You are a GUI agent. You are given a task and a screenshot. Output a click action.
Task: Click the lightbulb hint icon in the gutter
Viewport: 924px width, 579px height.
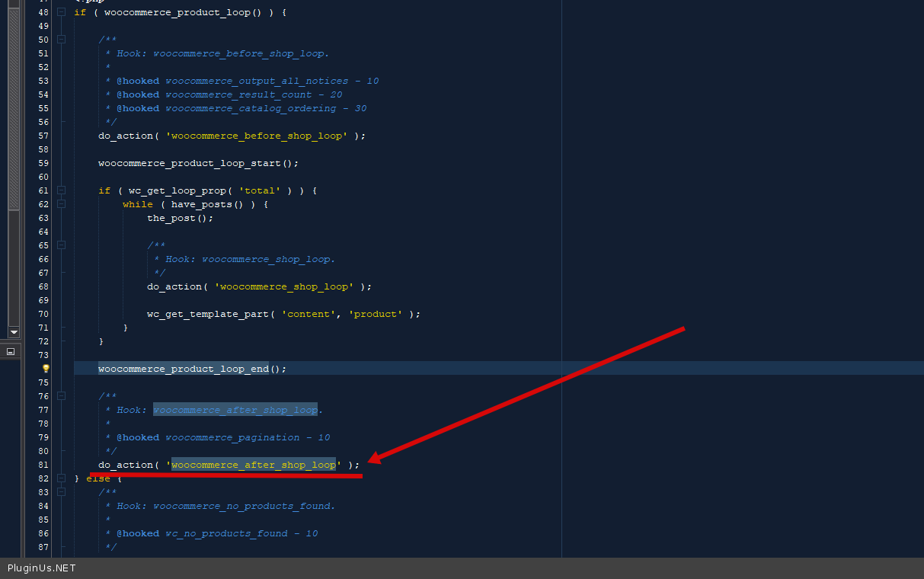click(x=45, y=369)
